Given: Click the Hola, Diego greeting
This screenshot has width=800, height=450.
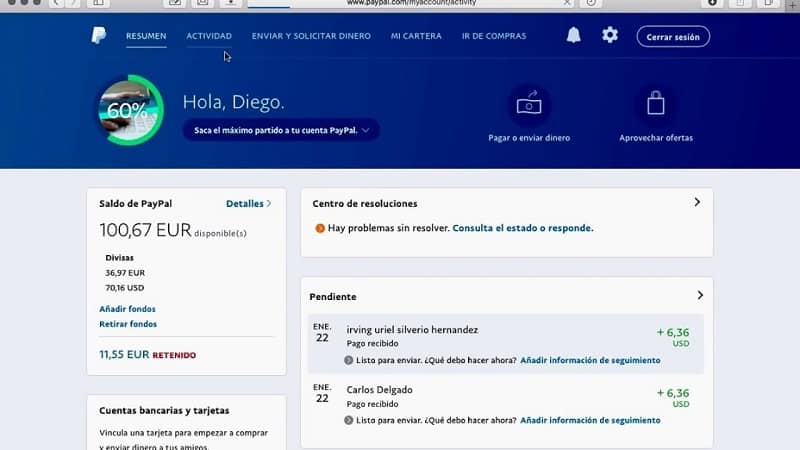Looking at the screenshot, I should pos(234,102).
